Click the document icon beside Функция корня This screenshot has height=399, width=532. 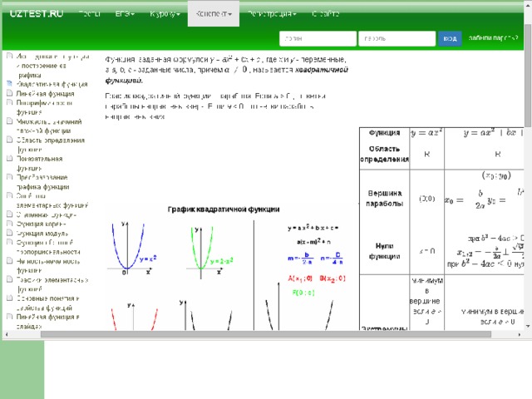click(9, 224)
